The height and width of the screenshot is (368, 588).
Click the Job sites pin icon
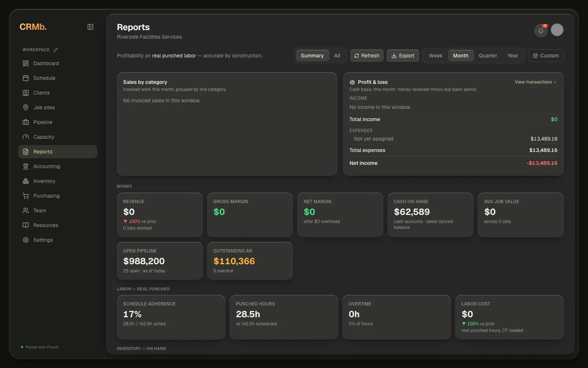(x=26, y=107)
